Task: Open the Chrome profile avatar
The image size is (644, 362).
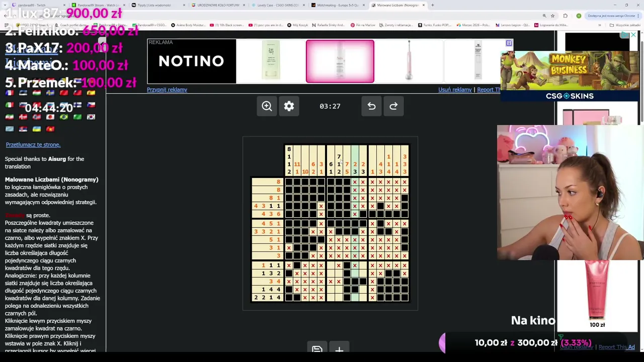Action: tap(579, 16)
